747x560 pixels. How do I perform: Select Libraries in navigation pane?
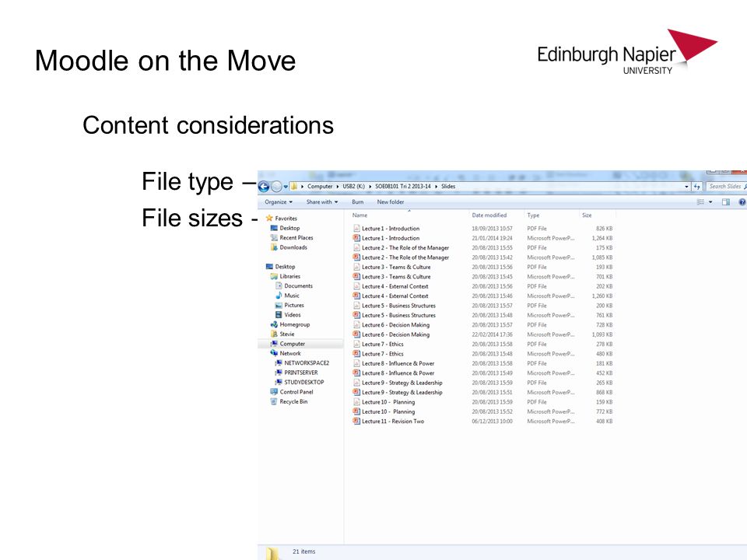point(290,276)
